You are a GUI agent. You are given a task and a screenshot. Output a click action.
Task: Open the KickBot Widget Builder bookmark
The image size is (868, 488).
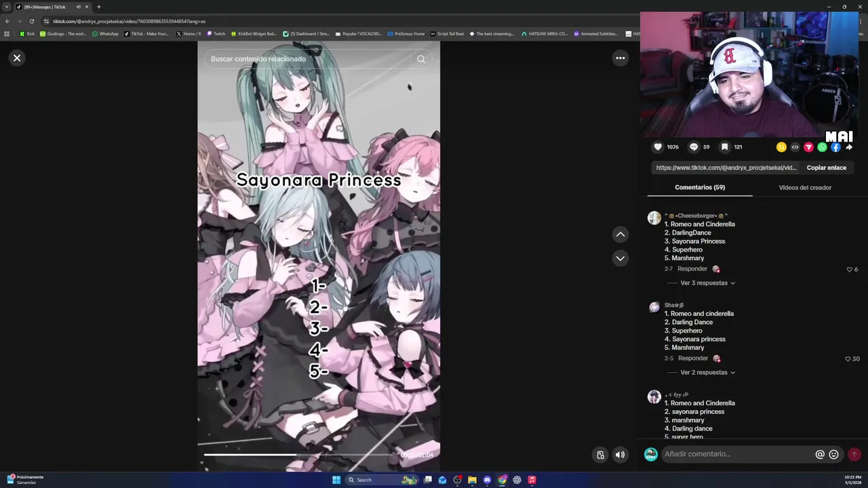[x=254, y=34]
